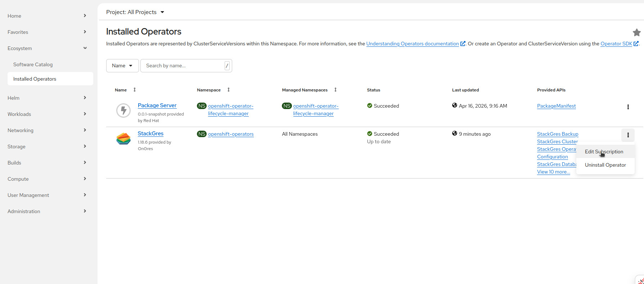Expand the Home navigation section

coord(47,16)
